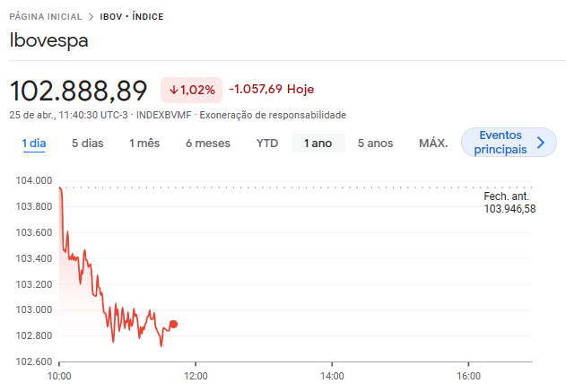The image size is (566, 392).
Task: Click the 12:00 time axis marker
Action: coord(196,376)
